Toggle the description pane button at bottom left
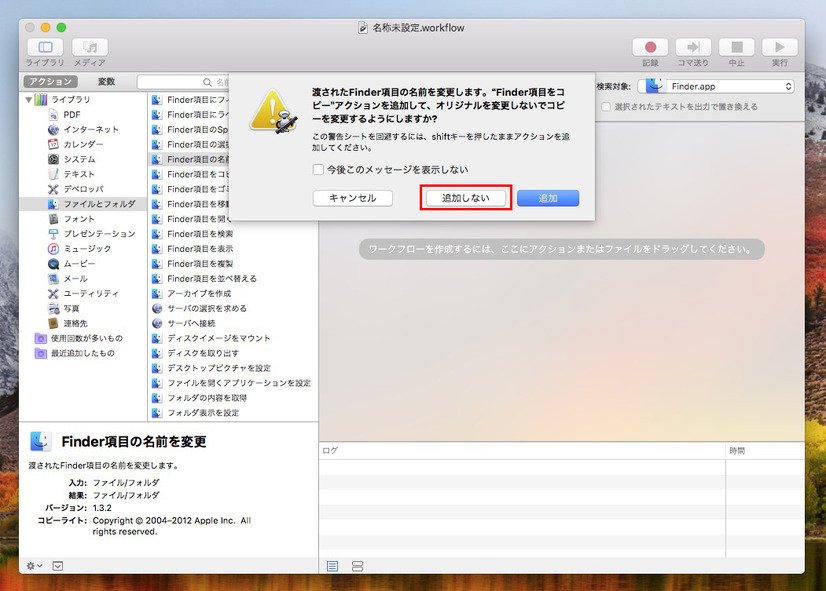This screenshot has width=826, height=591. [x=58, y=566]
